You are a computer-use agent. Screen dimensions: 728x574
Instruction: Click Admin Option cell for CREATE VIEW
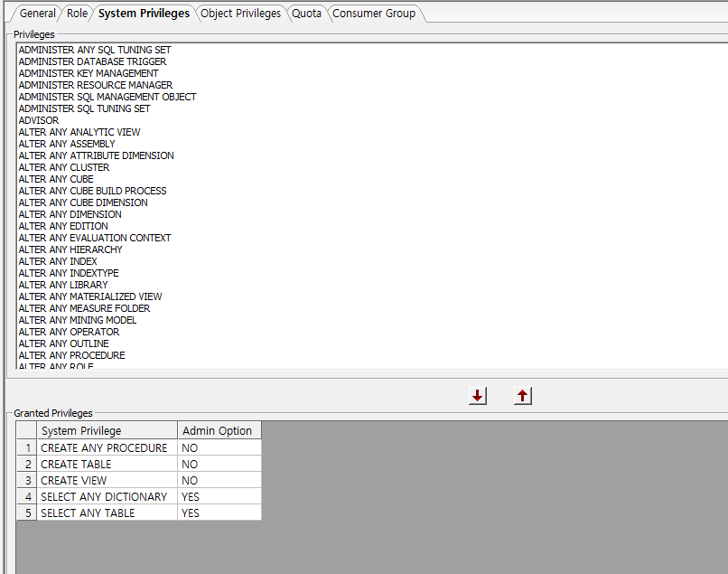219,481
